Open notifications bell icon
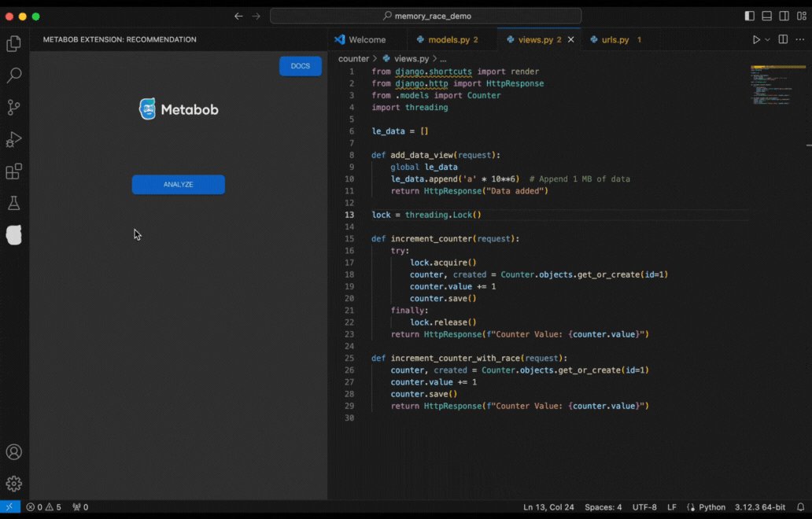The height and width of the screenshot is (519, 812). (x=801, y=507)
